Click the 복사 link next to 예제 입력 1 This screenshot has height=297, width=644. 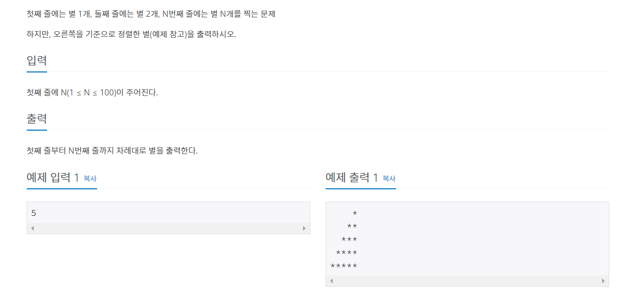(x=90, y=179)
